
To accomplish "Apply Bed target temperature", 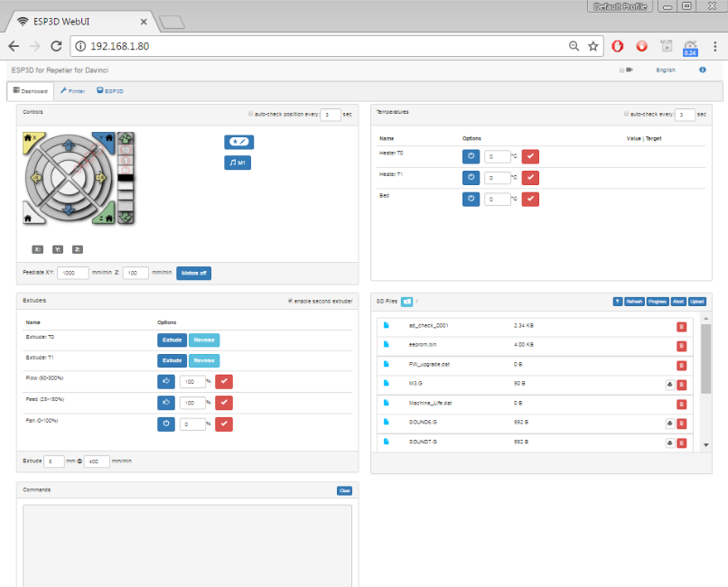I will tap(530, 199).
